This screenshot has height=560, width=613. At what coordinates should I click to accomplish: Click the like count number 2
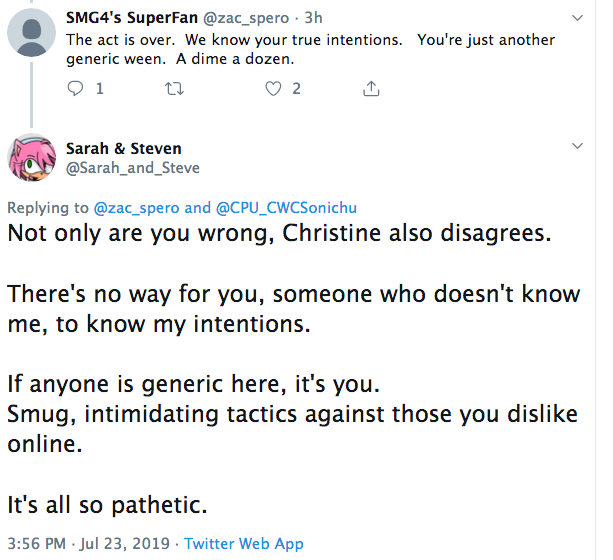tap(296, 89)
